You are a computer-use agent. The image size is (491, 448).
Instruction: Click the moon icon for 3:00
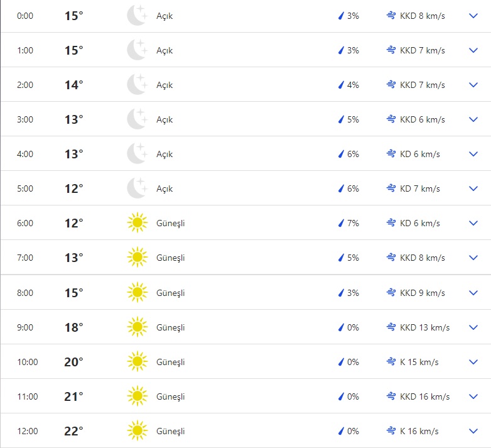click(137, 119)
